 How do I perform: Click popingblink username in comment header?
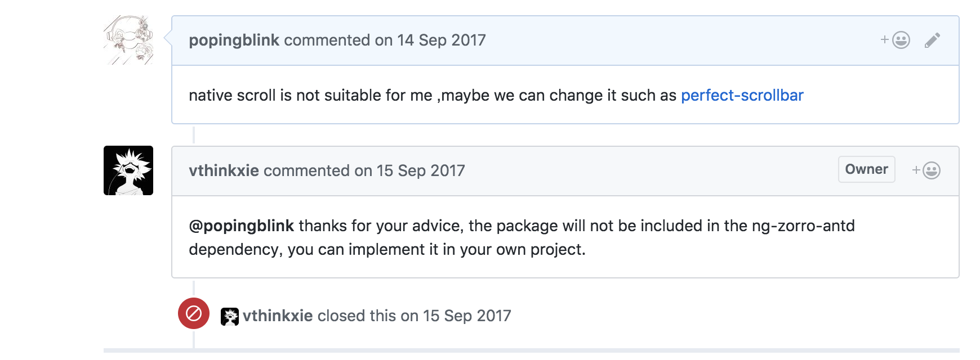[234, 40]
